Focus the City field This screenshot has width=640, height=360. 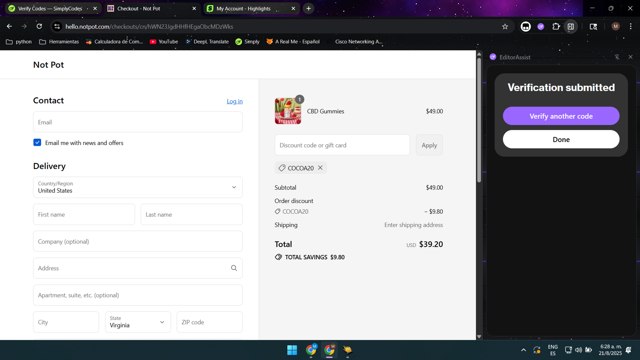(66, 322)
